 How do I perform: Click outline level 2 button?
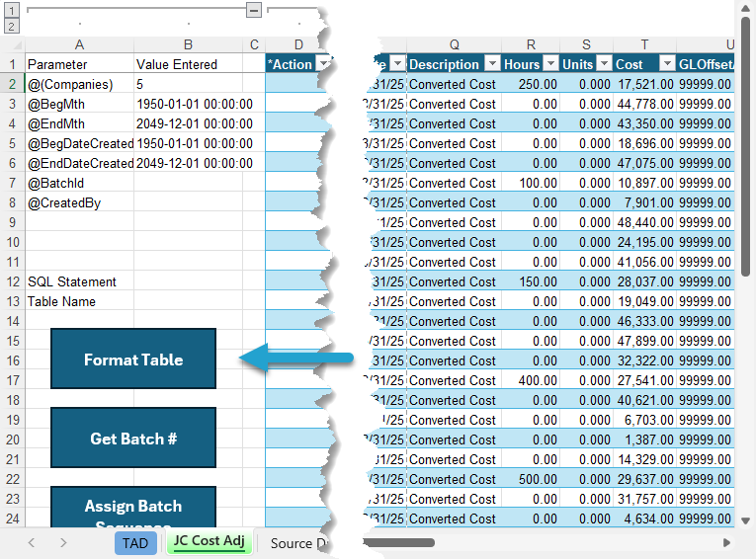12,26
